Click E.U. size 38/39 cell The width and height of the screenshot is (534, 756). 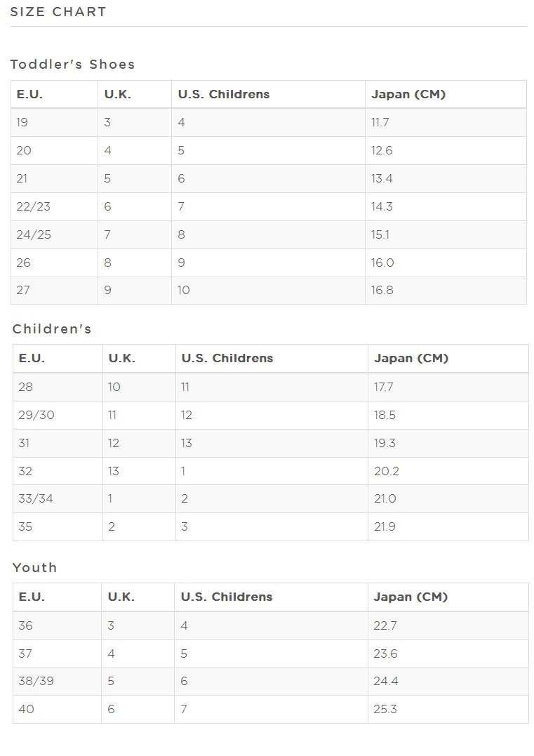(36, 682)
